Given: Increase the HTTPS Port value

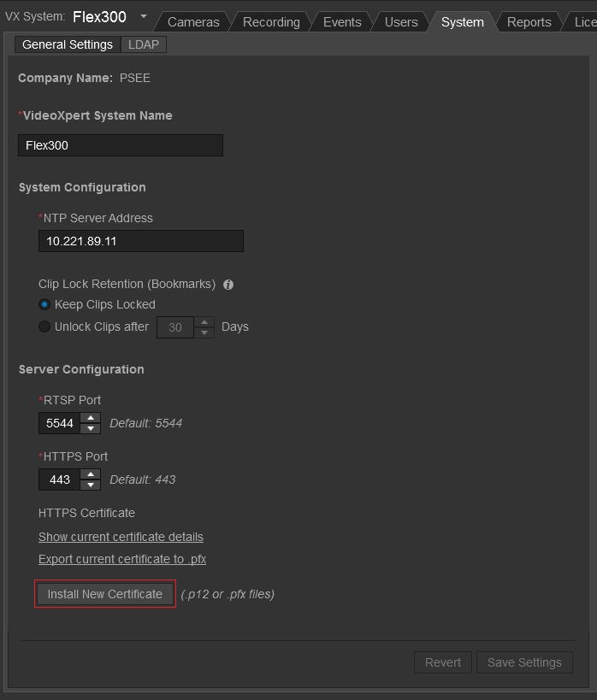Looking at the screenshot, I should coord(91,474).
